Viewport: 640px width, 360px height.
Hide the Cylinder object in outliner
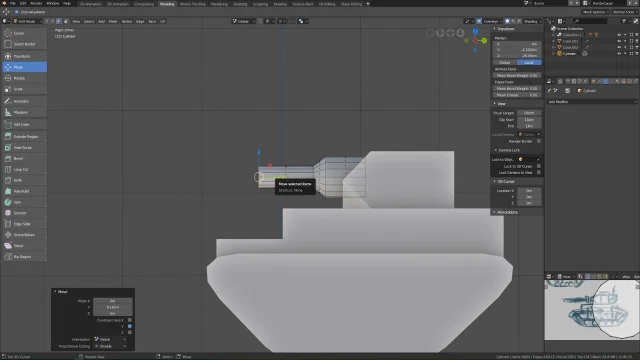[x=619, y=53]
